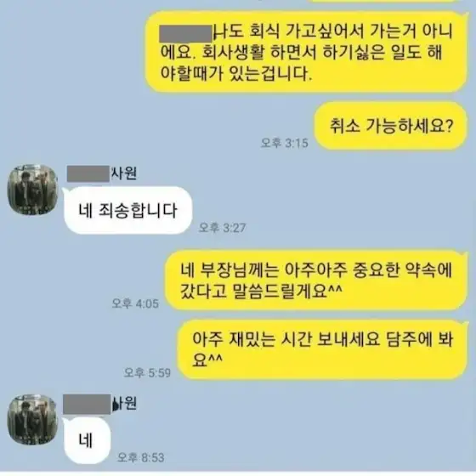Screen dimensions: 476x476
Task: Click the 오후 3:27 timestamp
Action: [x=222, y=228]
